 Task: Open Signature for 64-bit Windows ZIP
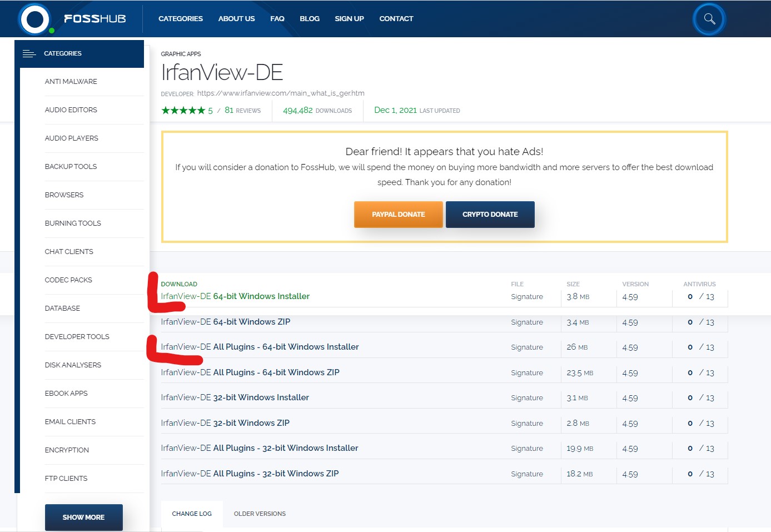pyautogui.click(x=527, y=322)
